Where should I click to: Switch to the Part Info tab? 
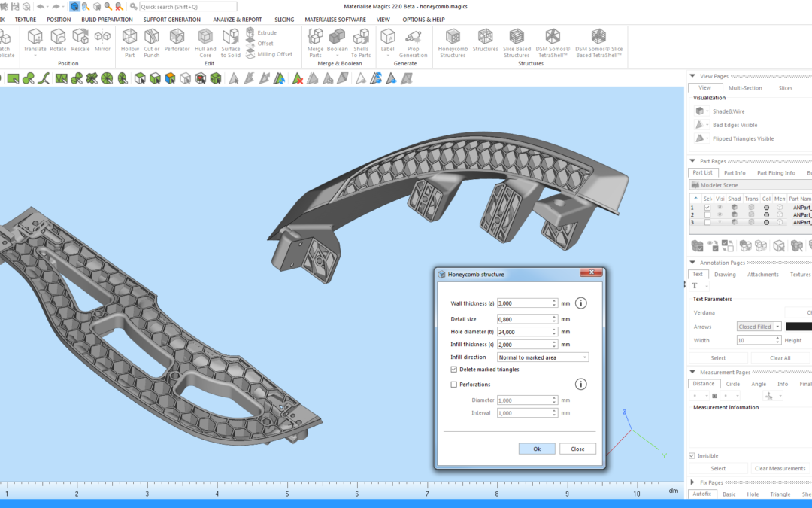coord(735,173)
